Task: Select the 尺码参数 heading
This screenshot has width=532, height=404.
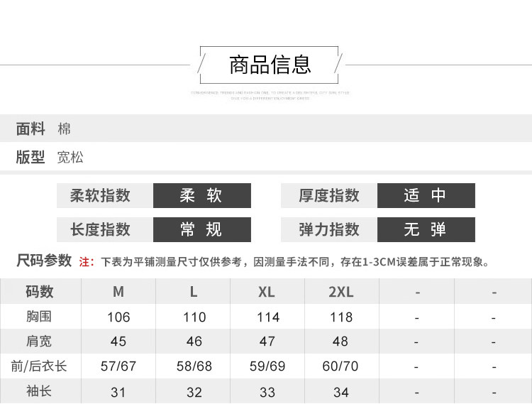Action: point(44,261)
